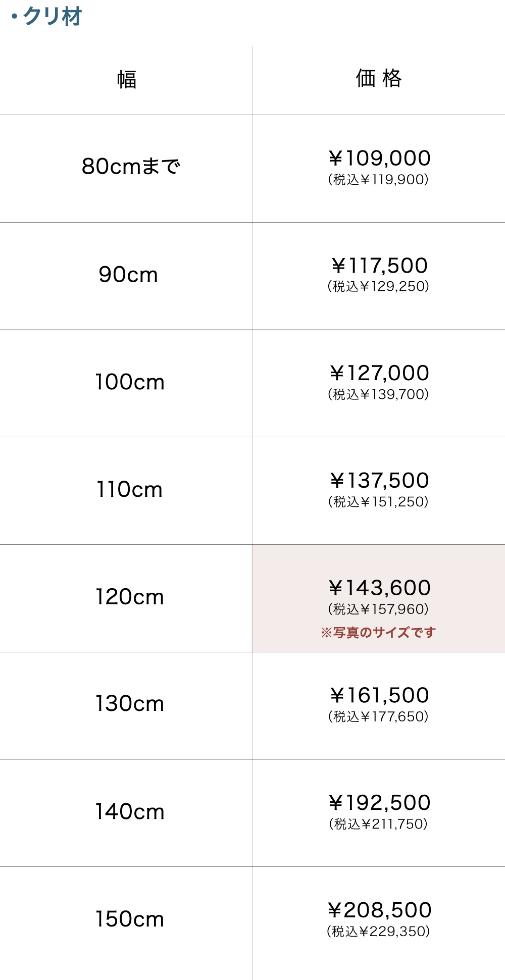505x980 pixels.
Task: Select the 130cm width label
Action: (x=130, y=704)
